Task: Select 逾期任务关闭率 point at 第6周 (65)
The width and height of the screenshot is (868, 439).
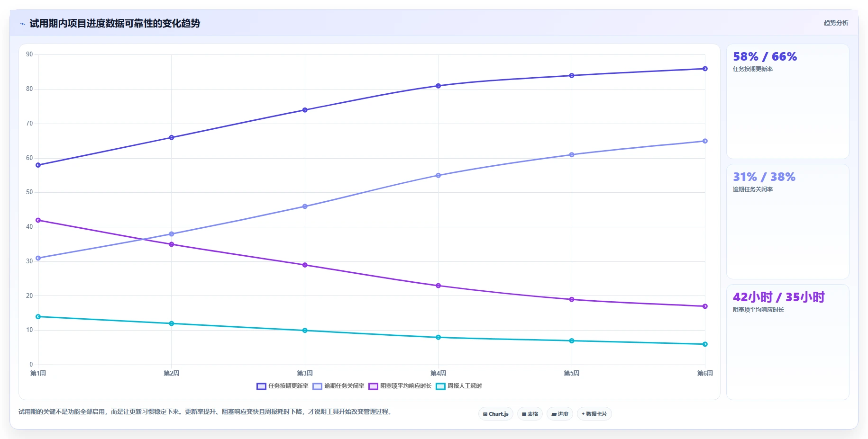Action: tap(705, 141)
